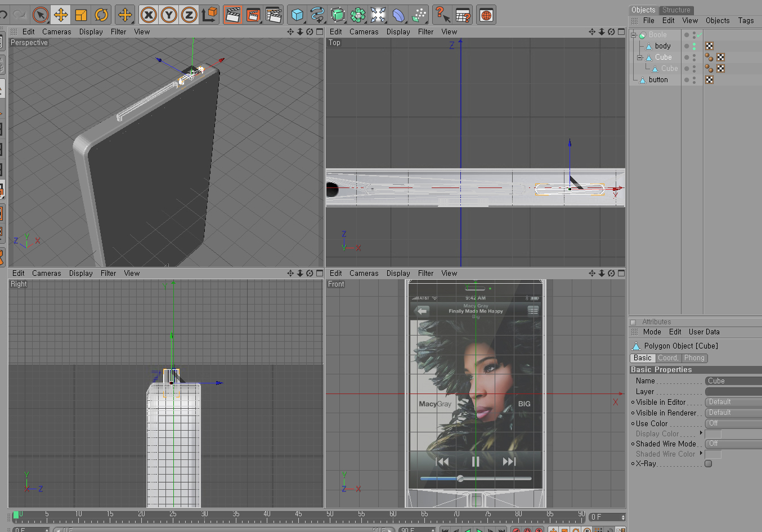
Task: Render the active view with clapperboard
Action: point(233,15)
